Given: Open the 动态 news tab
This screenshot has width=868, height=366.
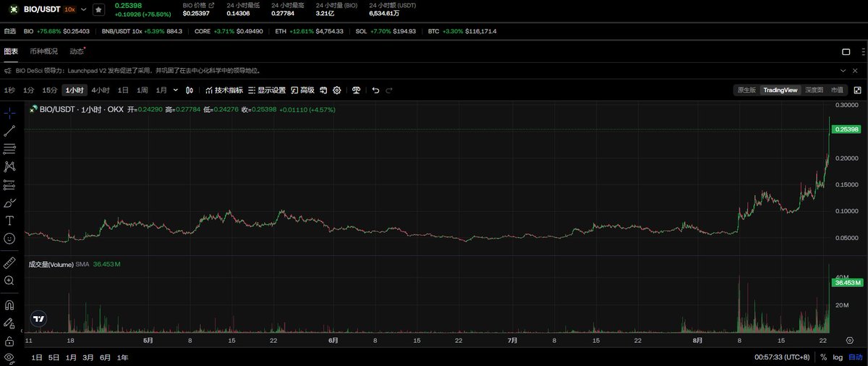Looking at the screenshot, I should click(x=77, y=51).
